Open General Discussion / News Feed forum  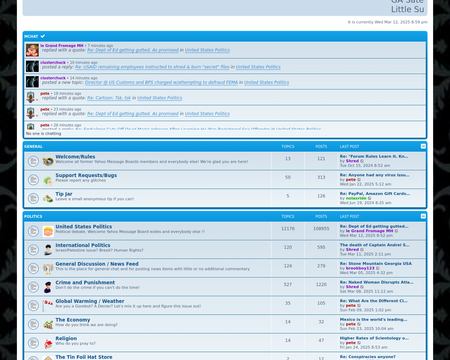pyautogui.click(x=97, y=264)
